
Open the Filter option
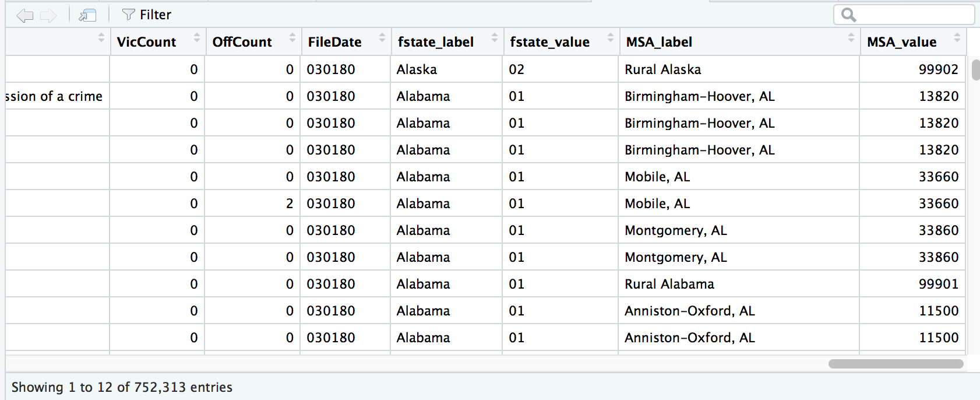point(147,15)
